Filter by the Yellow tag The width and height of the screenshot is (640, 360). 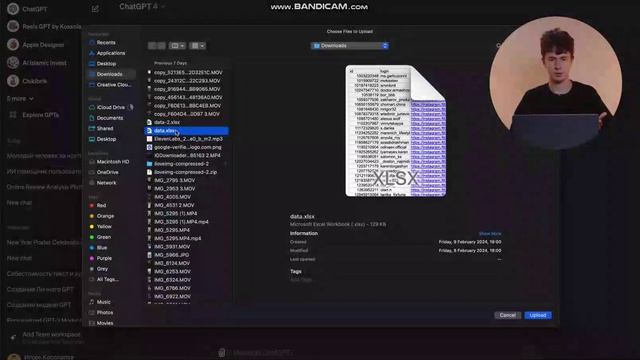(x=104, y=227)
